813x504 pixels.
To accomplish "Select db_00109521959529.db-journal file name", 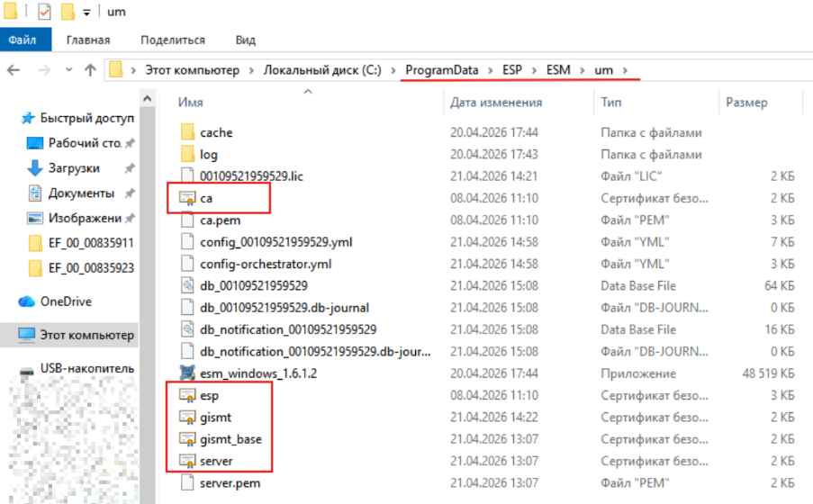I will coord(285,308).
